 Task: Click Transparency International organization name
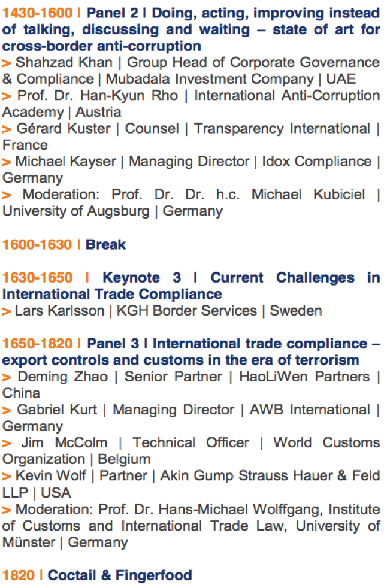[x=282, y=129]
